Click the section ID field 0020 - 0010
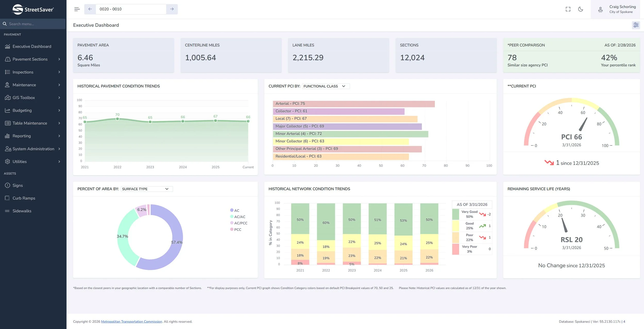This screenshot has height=329, width=644. (131, 9)
